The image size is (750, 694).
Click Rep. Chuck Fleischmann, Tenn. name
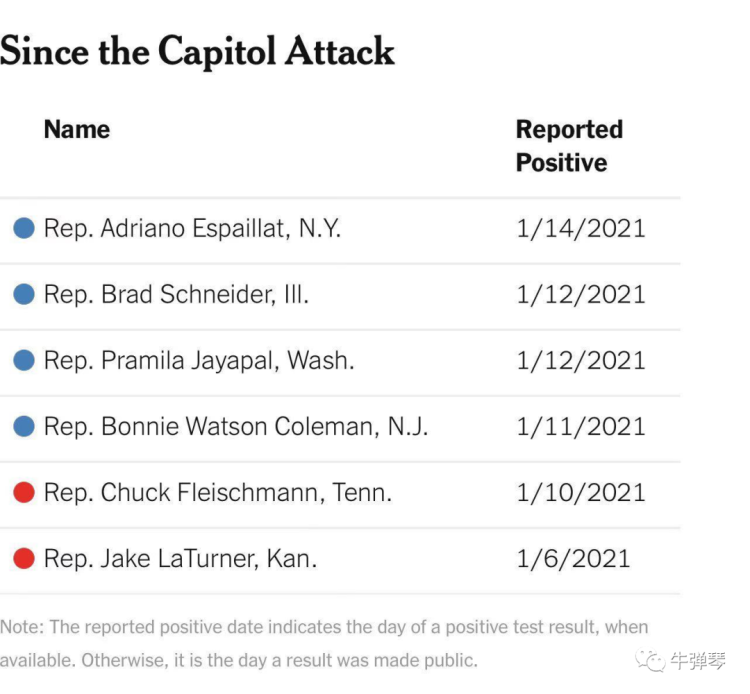218,492
